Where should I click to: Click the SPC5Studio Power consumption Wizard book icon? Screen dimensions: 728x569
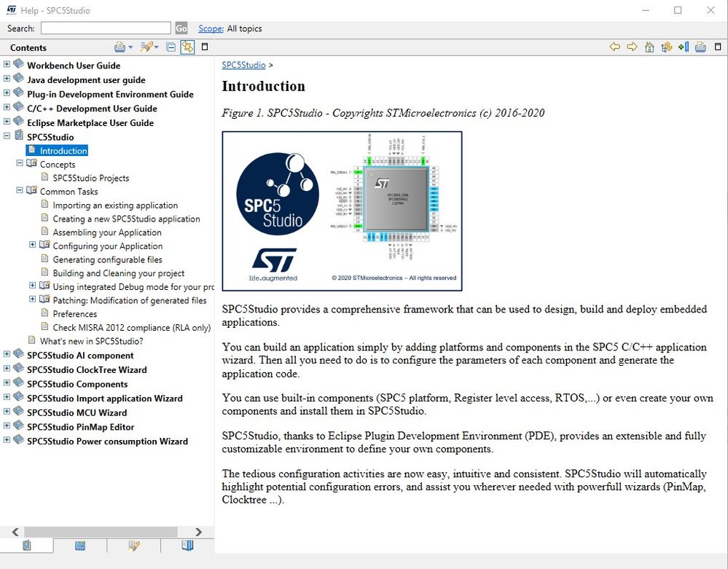tap(18, 439)
